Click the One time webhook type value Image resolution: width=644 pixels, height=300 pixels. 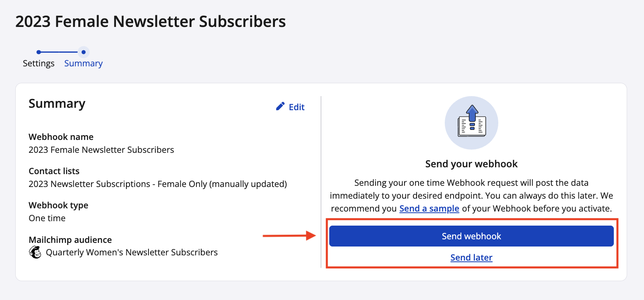(47, 218)
